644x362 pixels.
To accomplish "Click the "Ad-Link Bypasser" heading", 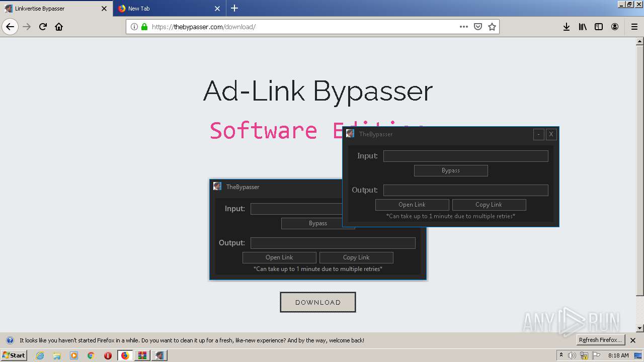I will pyautogui.click(x=318, y=92).
